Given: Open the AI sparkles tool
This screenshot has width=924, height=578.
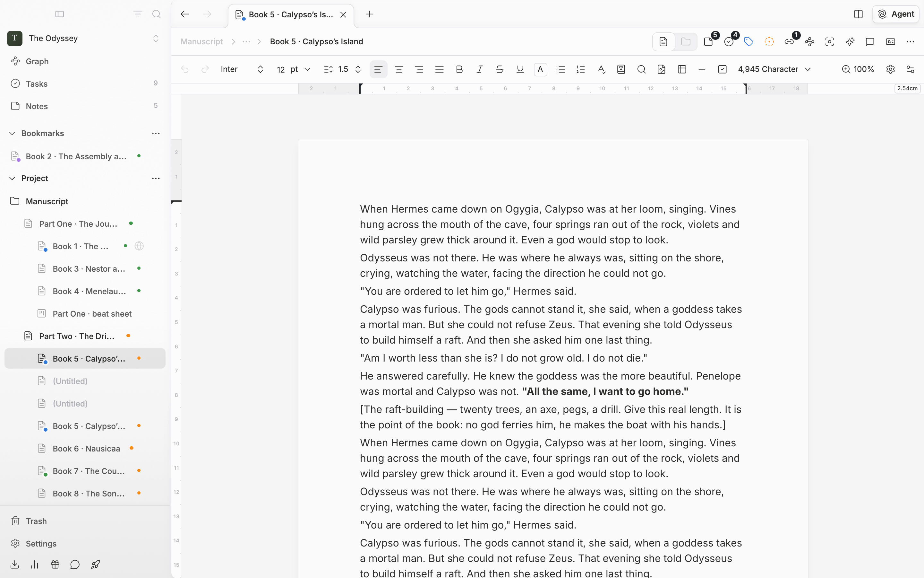Looking at the screenshot, I should click(850, 42).
